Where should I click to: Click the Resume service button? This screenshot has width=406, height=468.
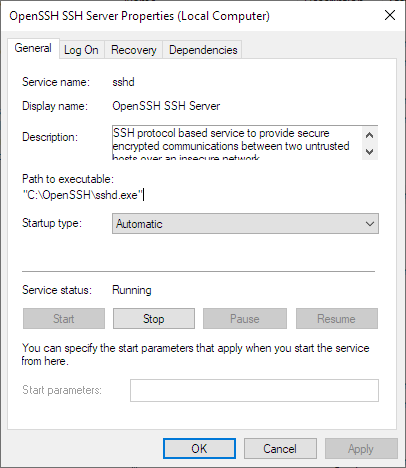click(x=337, y=319)
